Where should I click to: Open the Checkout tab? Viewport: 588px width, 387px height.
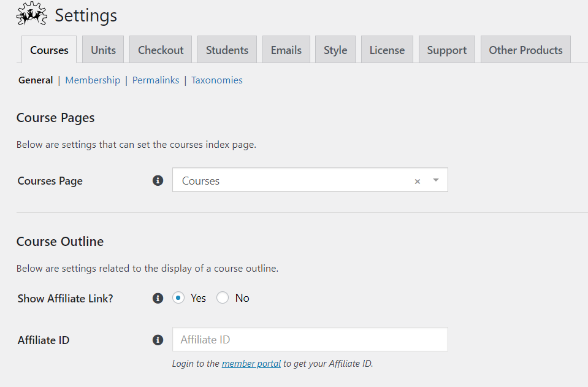coord(161,50)
